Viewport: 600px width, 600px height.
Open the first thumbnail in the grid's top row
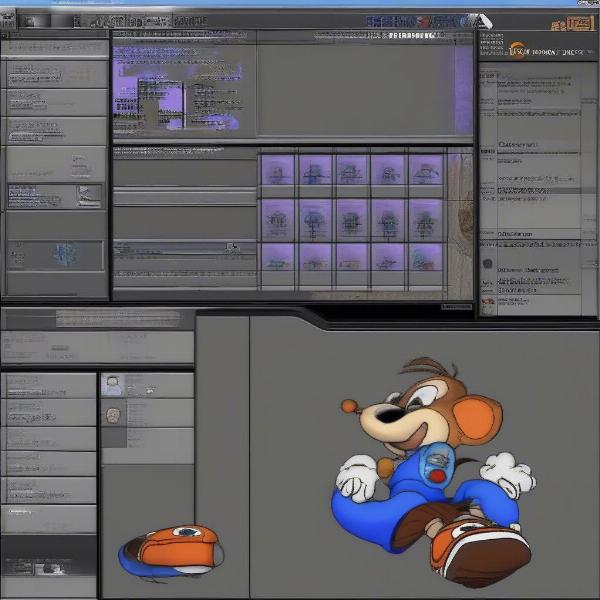tap(277, 170)
